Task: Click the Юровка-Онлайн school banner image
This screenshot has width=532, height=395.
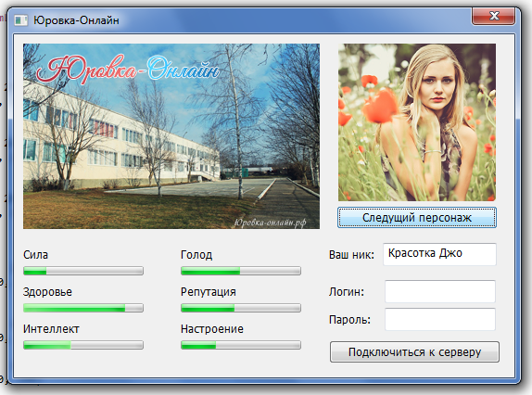Action: tap(171, 136)
